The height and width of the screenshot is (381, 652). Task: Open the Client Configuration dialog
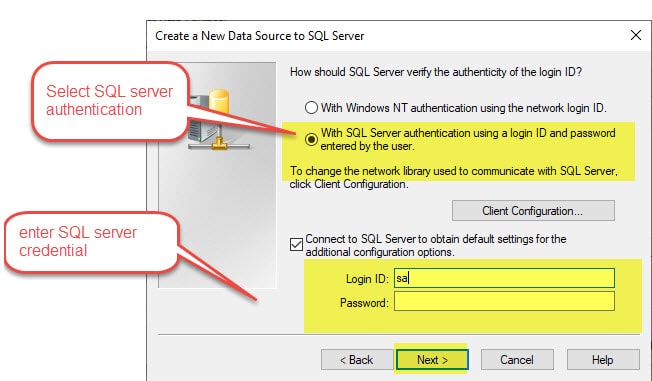coord(533,211)
